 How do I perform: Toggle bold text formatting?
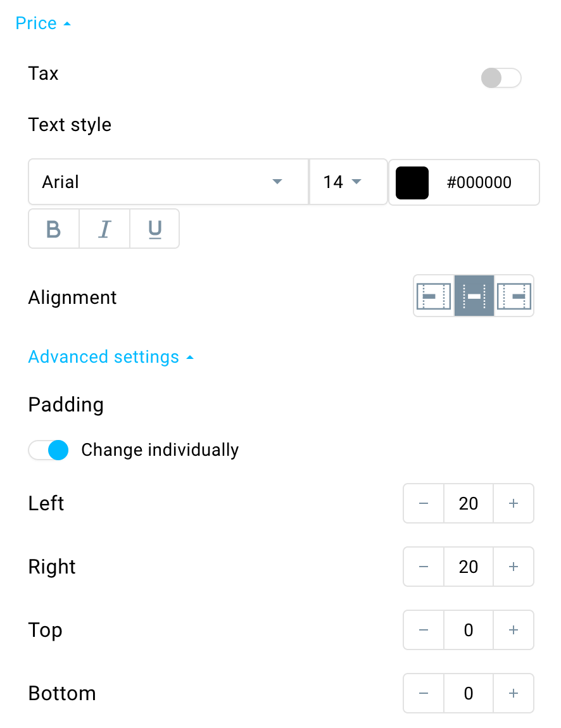(x=54, y=229)
